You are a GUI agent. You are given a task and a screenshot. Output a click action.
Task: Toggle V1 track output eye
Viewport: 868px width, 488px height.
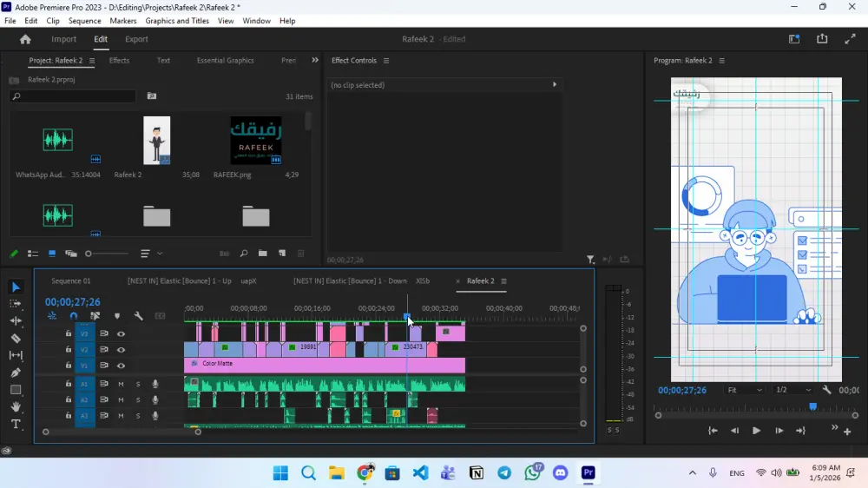(121, 366)
